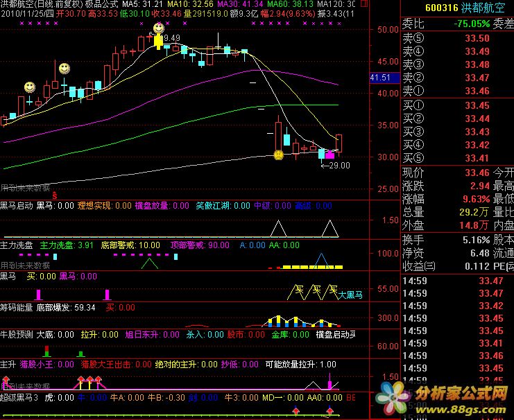Click the 14:59 trade row priced 33.42
The height and width of the screenshot is (420, 514).
[457, 306]
